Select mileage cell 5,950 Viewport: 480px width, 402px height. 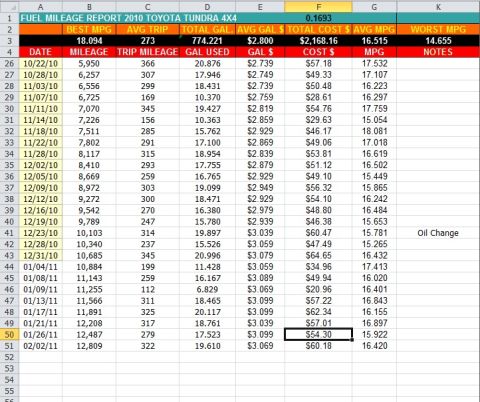pyautogui.click(x=89, y=63)
